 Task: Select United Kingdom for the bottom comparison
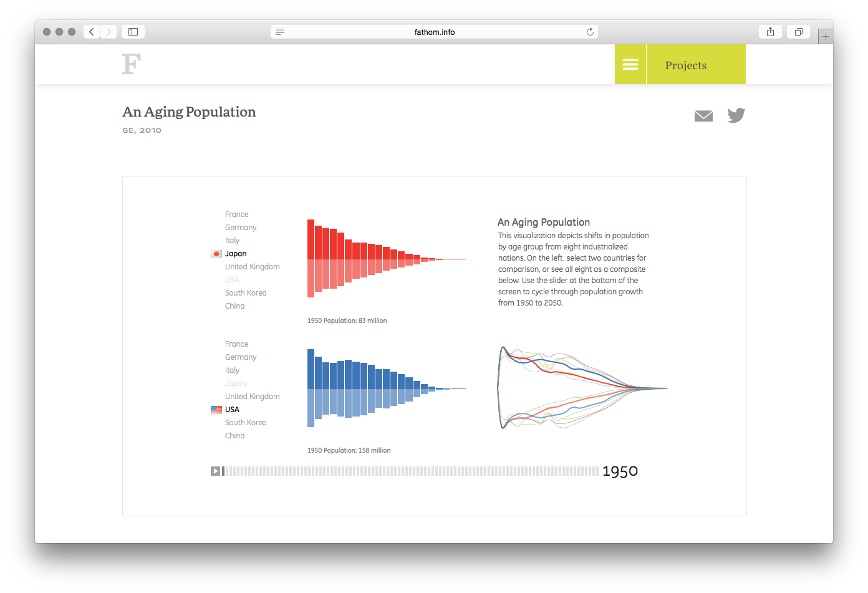tap(252, 396)
